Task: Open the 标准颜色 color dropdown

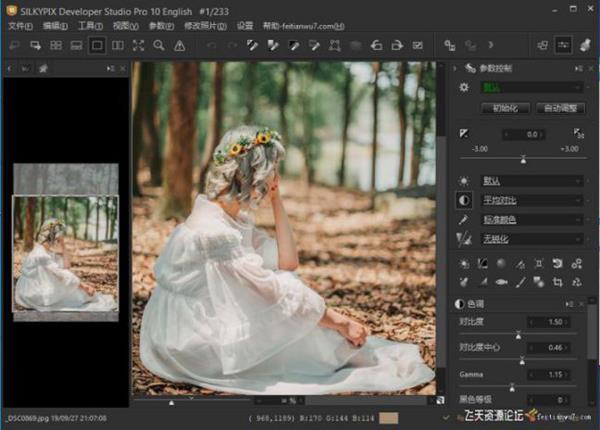Action: pos(530,219)
